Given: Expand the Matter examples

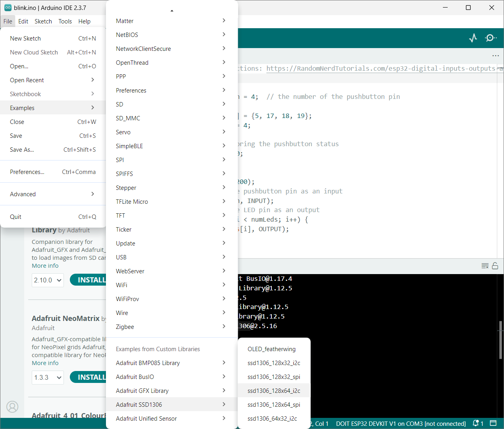Looking at the screenshot, I should pos(172,21).
